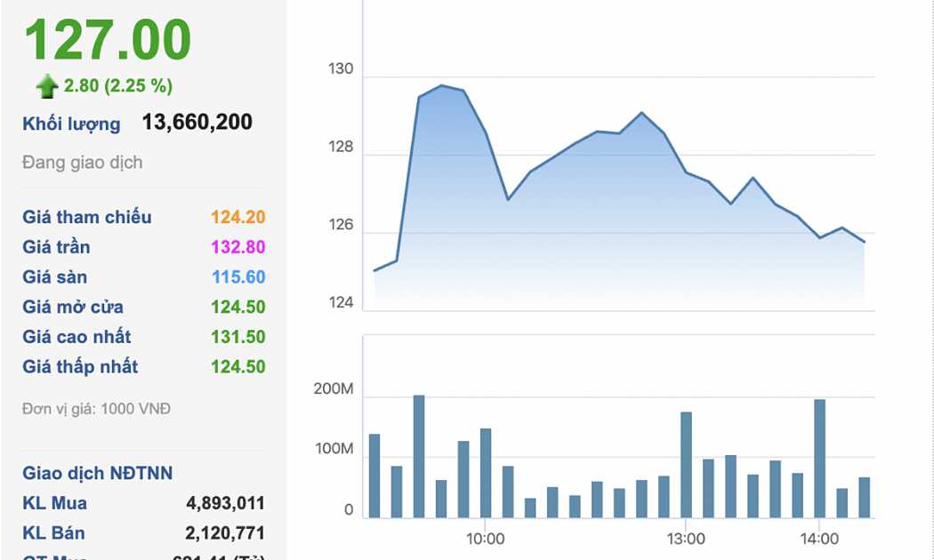Select the Khối lượng label
Viewport: 934px width, 560px height.
coord(71,124)
